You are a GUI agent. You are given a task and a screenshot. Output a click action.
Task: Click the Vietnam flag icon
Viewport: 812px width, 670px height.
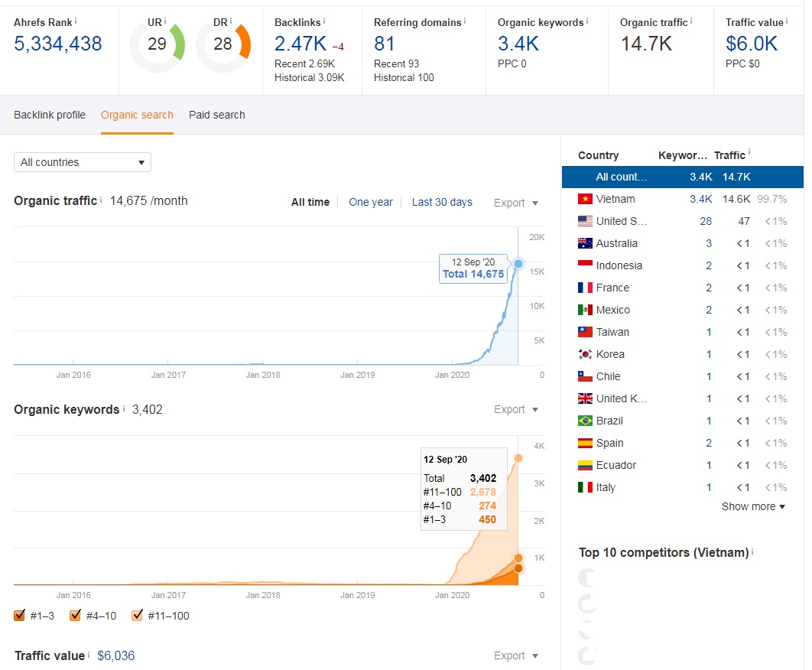[x=585, y=198]
